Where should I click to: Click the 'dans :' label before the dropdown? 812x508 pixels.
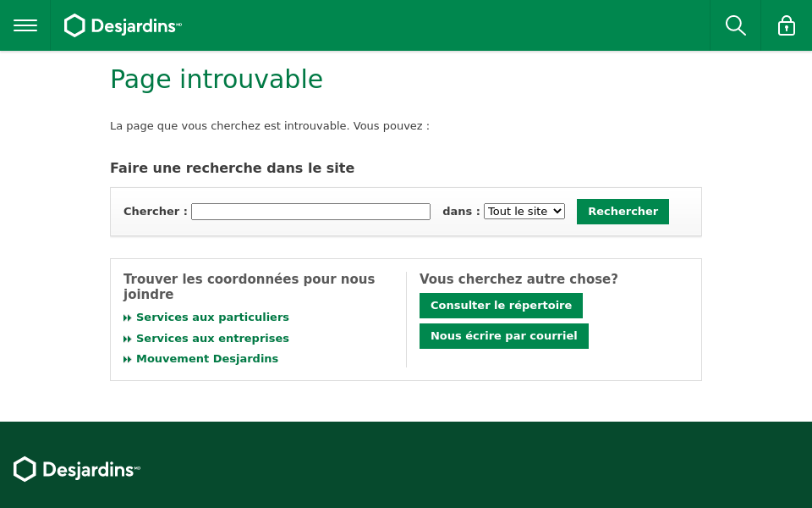[461, 212]
